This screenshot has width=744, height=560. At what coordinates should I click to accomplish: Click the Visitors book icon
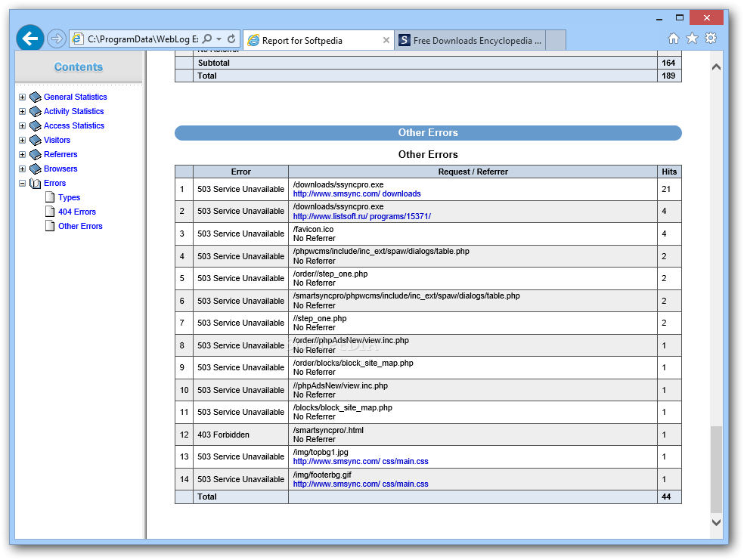pos(36,141)
